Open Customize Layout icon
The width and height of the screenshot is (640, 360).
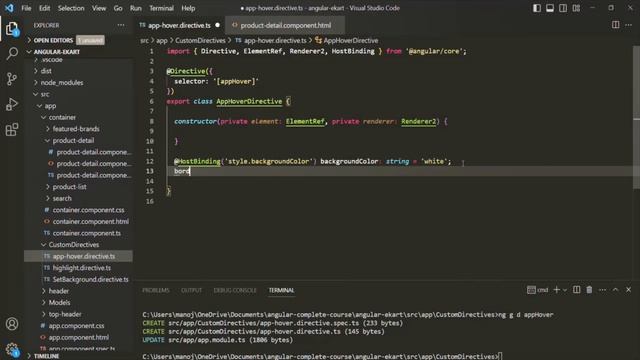(x=576, y=8)
